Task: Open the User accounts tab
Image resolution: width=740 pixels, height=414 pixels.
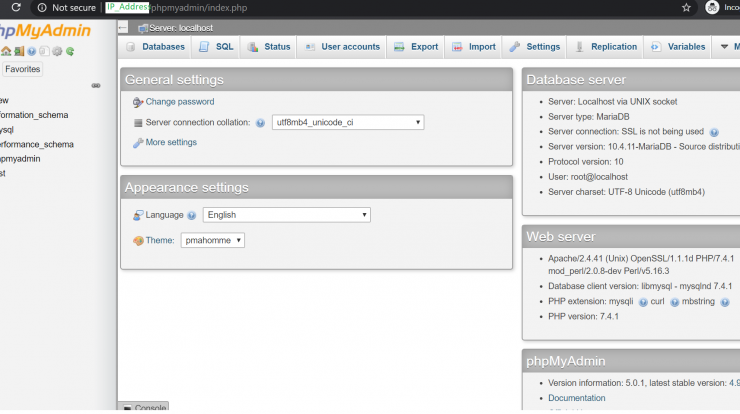Action: [x=342, y=47]
